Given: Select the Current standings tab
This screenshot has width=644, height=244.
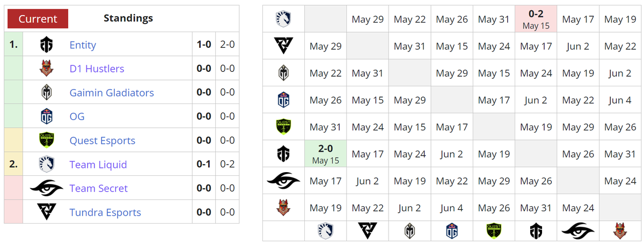Looking at the screenshot, I should tap(38, 19).
